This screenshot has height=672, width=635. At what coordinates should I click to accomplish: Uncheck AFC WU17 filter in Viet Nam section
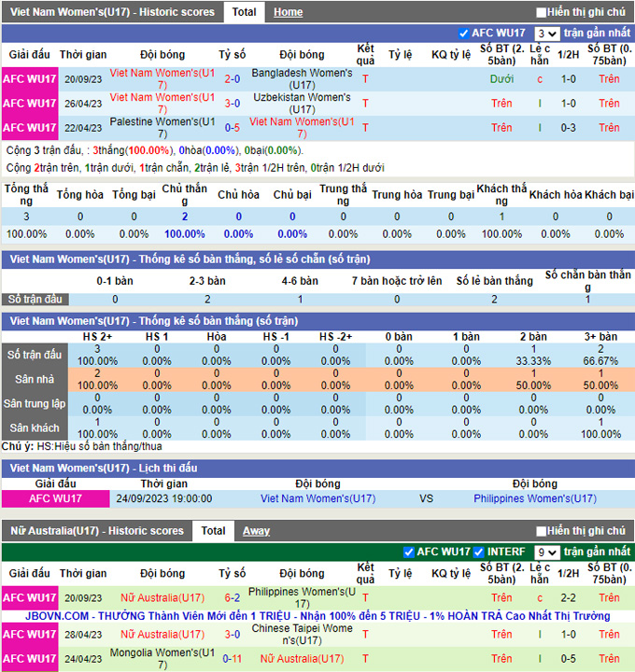click(x=464, y=34)
